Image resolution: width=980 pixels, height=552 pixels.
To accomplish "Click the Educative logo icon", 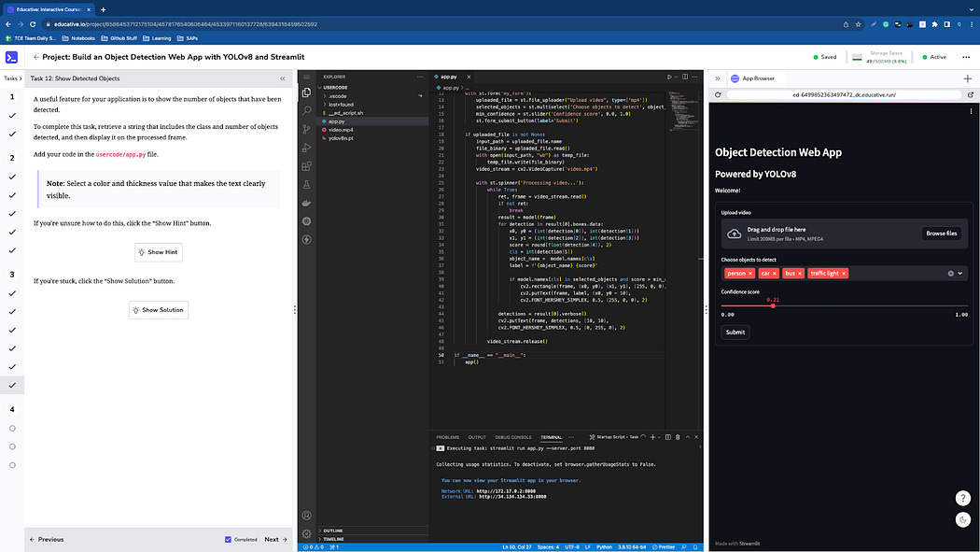I will (11, 58).
